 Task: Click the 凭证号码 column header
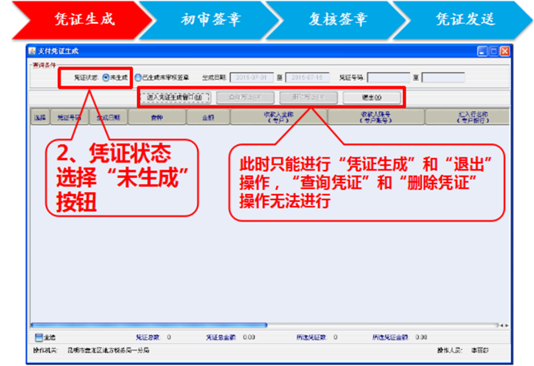pos(69,117)
